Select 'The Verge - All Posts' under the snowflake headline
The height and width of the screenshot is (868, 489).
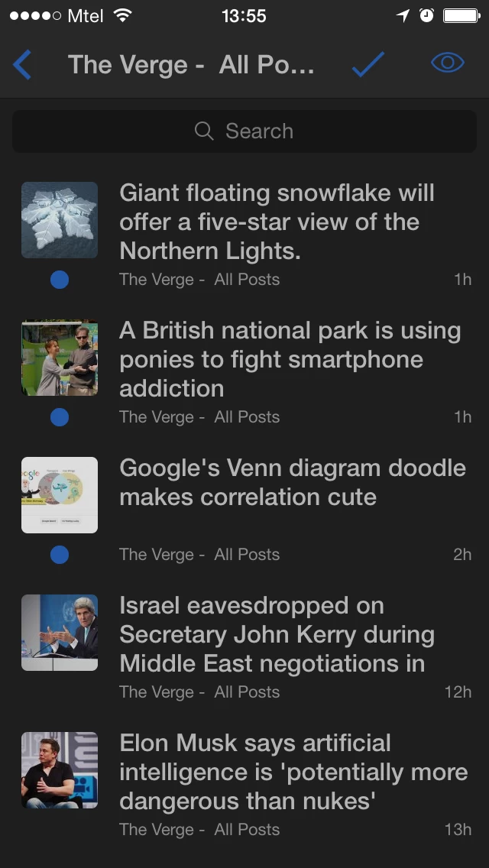coord(199,279)
